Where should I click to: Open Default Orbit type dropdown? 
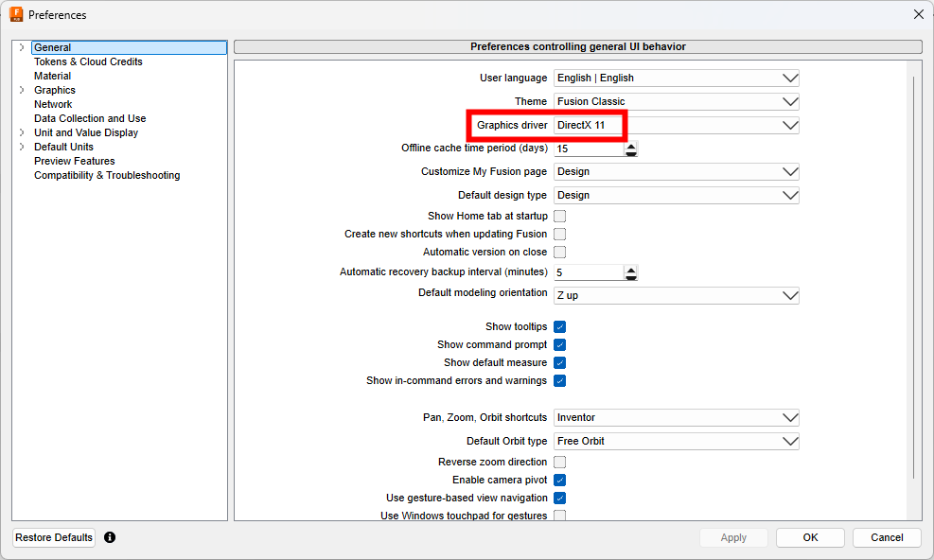[676, 442]
